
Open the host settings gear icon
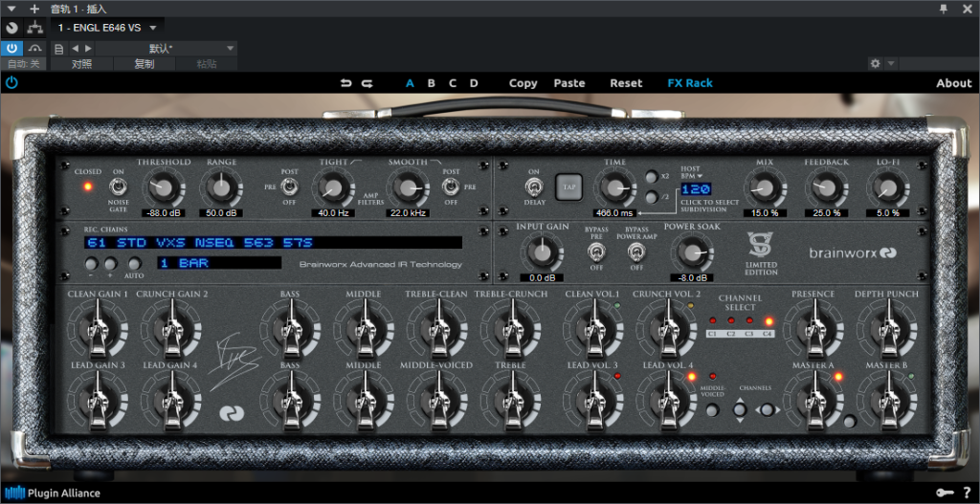[x=875, y=64]
